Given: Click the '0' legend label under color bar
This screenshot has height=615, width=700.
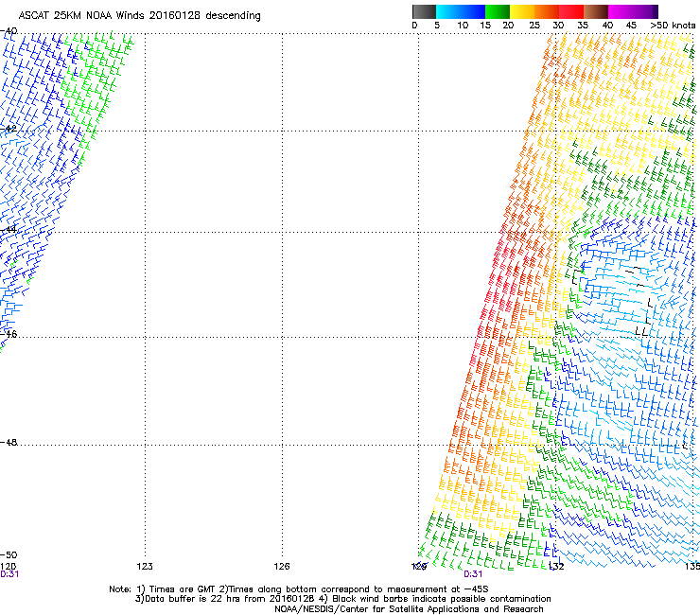Looking at the screenshot, I should coord(414,26).
